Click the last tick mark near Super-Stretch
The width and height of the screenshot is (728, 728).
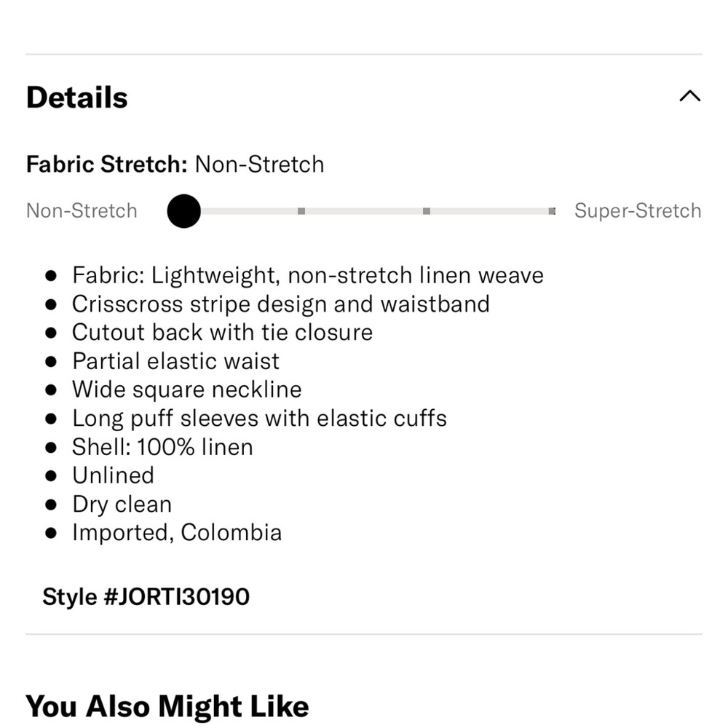click(552, 211)
